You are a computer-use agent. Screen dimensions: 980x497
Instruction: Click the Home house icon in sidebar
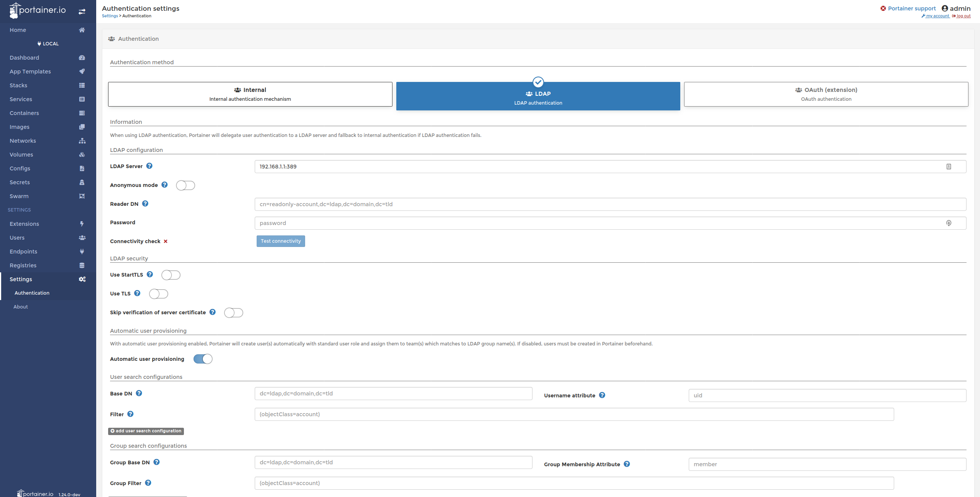coord(82,30)
